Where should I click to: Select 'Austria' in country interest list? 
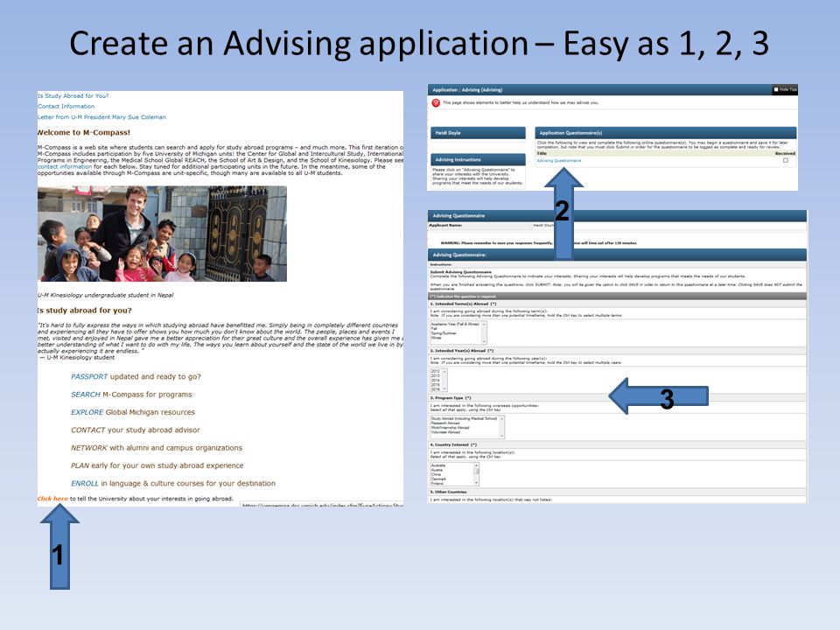pos(437,470)
